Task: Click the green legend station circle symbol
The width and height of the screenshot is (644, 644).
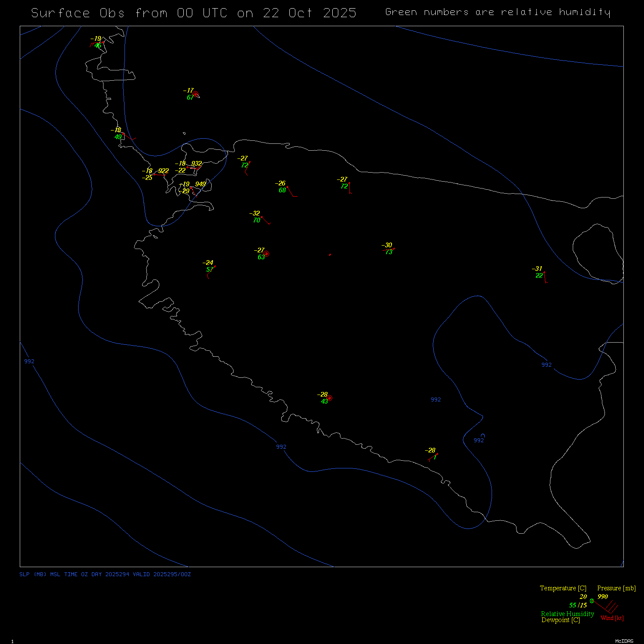Action: point(592,601)
